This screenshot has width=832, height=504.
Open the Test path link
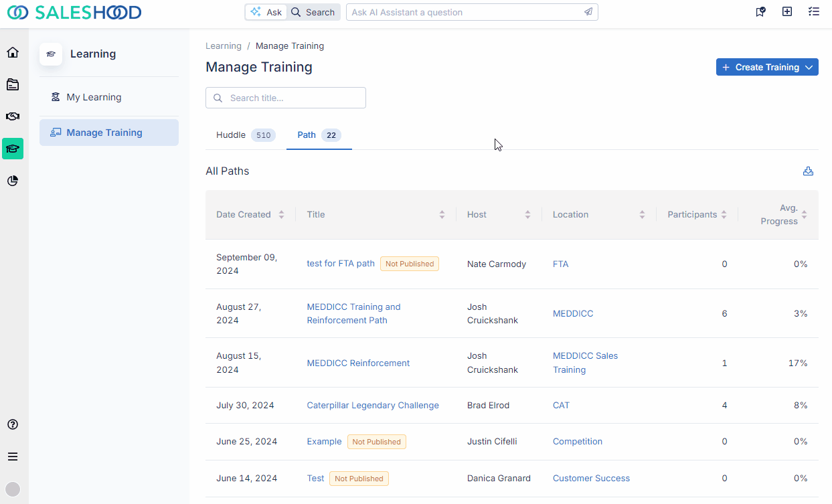(x=315, y=479)
